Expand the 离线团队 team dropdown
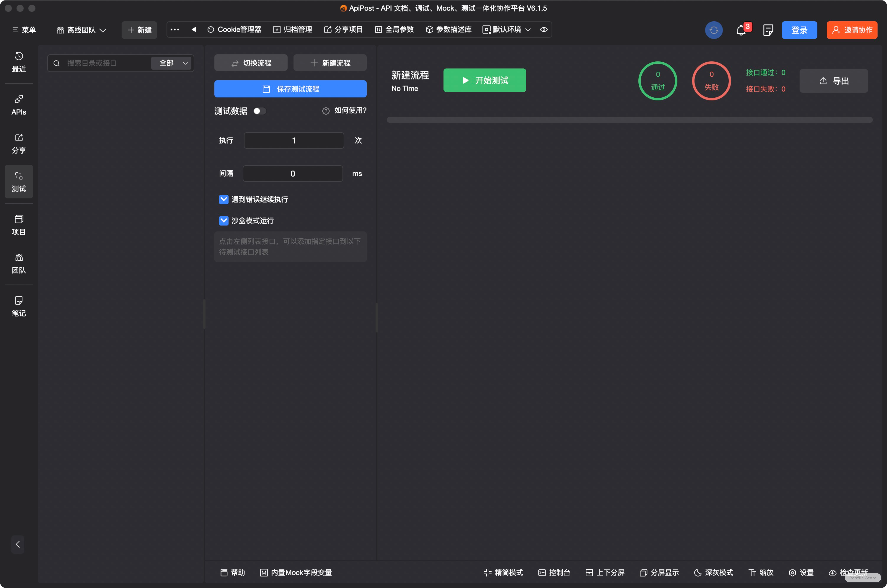 point(81,30)
